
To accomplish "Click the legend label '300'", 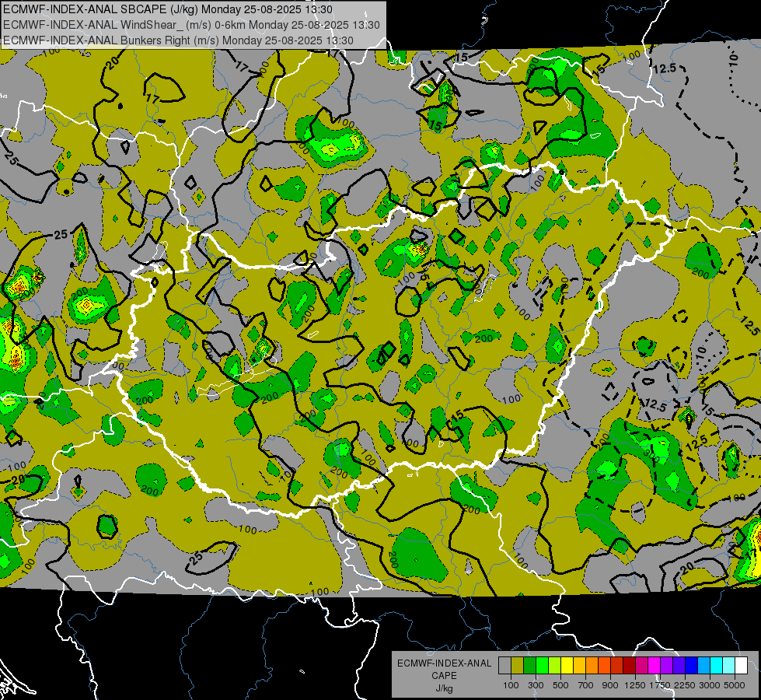I will click(536, 685).
